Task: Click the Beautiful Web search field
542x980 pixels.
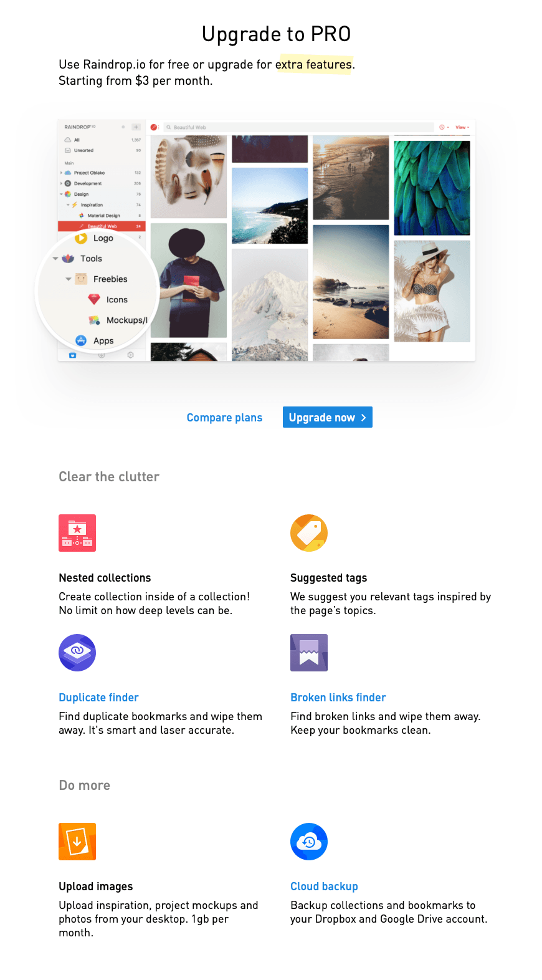Action: pos(299,127)
